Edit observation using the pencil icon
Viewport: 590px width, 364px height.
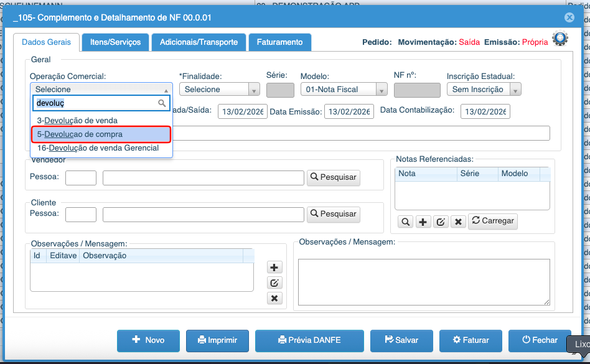point(274,282)
